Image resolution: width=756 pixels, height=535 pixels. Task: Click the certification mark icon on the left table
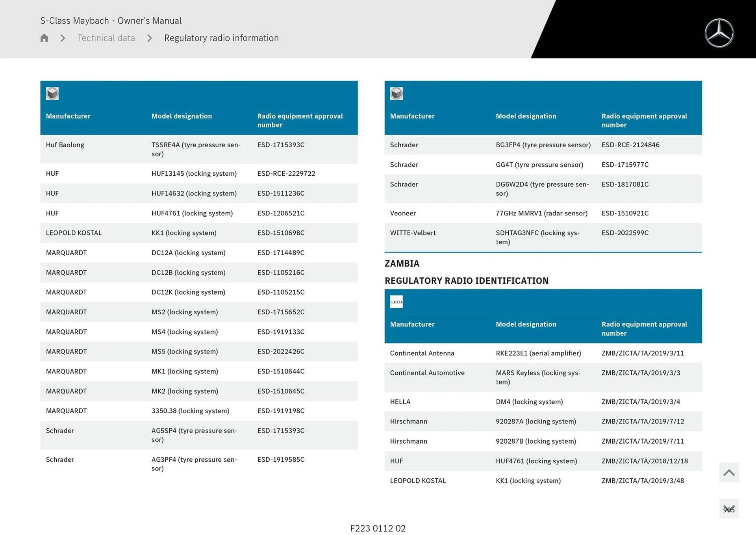pyautogui.click(x=52, y=93)
